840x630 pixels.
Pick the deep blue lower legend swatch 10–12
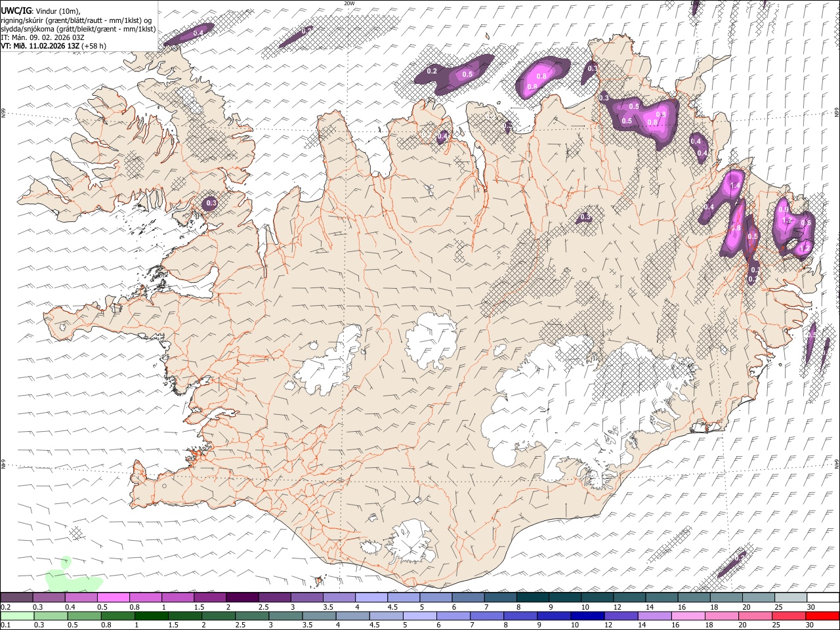tap(587, 616)
